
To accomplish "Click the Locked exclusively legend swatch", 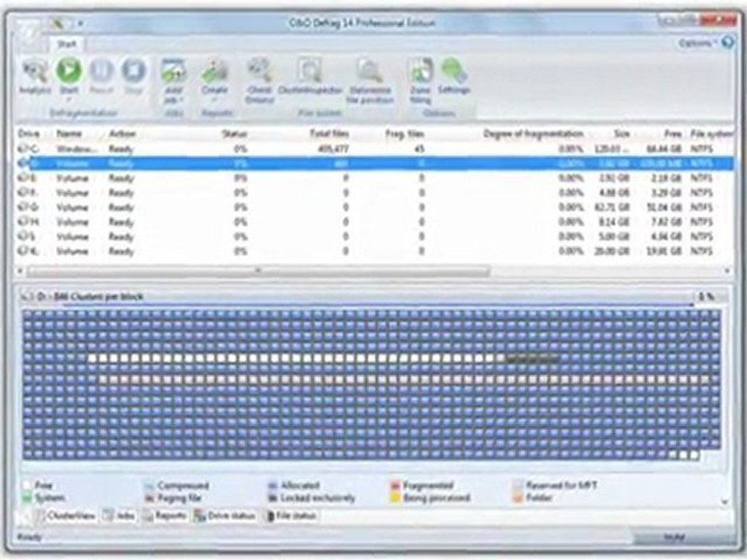I will [273, 498].
